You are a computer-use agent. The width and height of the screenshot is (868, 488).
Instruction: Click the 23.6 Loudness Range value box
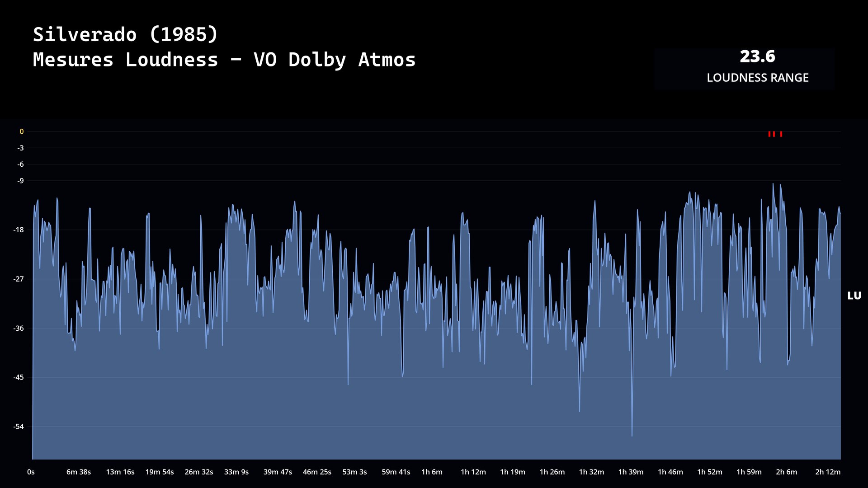click(757, 56)
